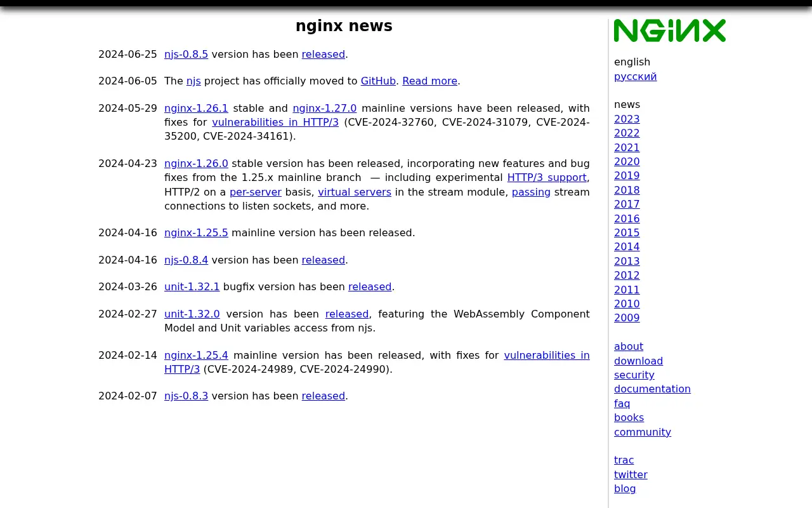Click the NGINX logo

(x=670, y=30)
